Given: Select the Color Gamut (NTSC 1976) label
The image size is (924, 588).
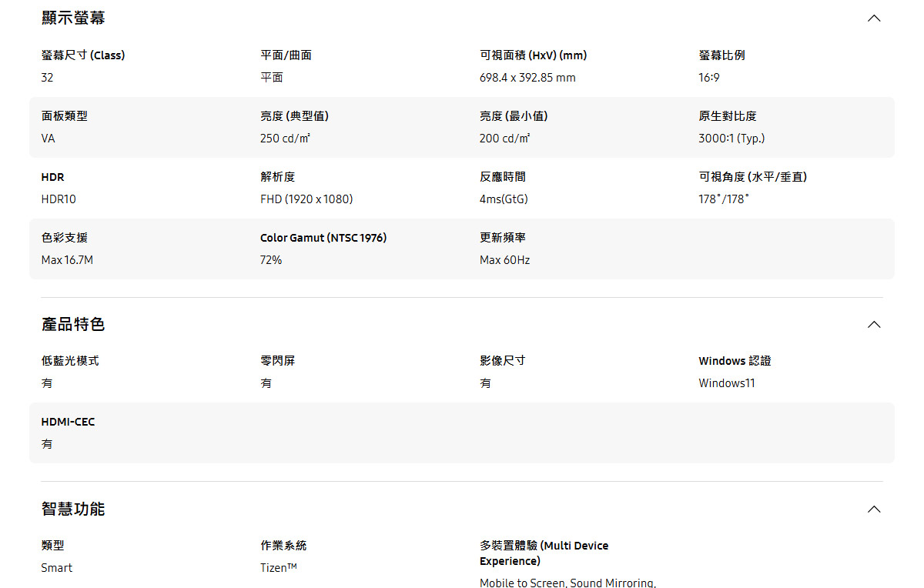Looking at the screenshot, I should coord(323,237).
